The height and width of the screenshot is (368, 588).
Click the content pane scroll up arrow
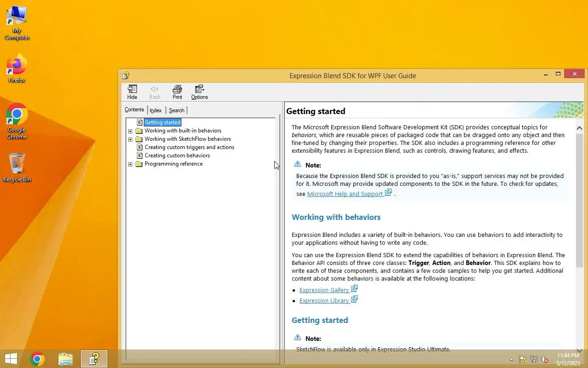(x=579, y=128)
